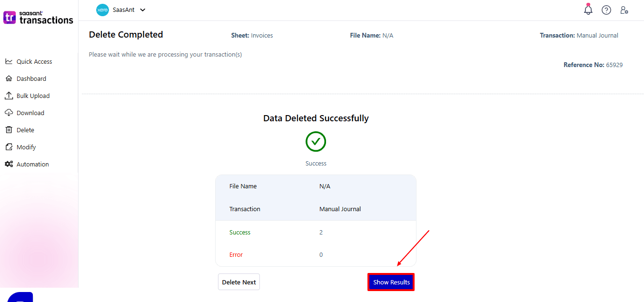
Task: Click the notification bell icon
Action: click(x=588, y=10)
